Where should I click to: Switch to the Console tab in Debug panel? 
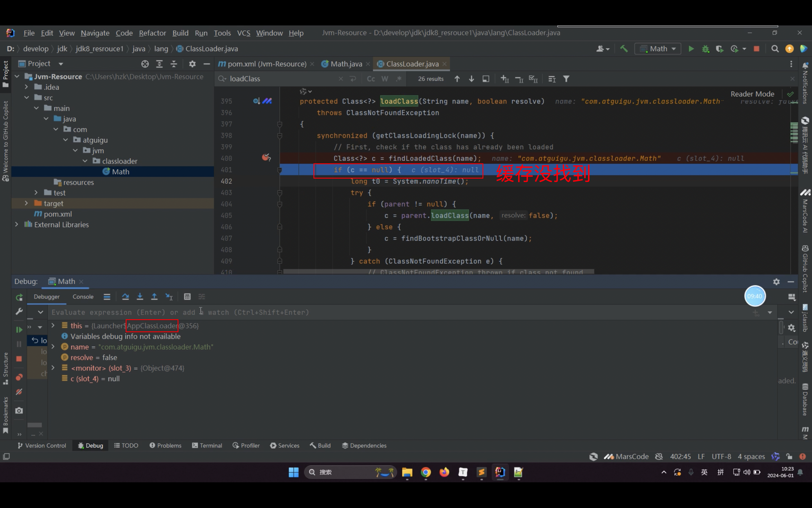[83, 297]
